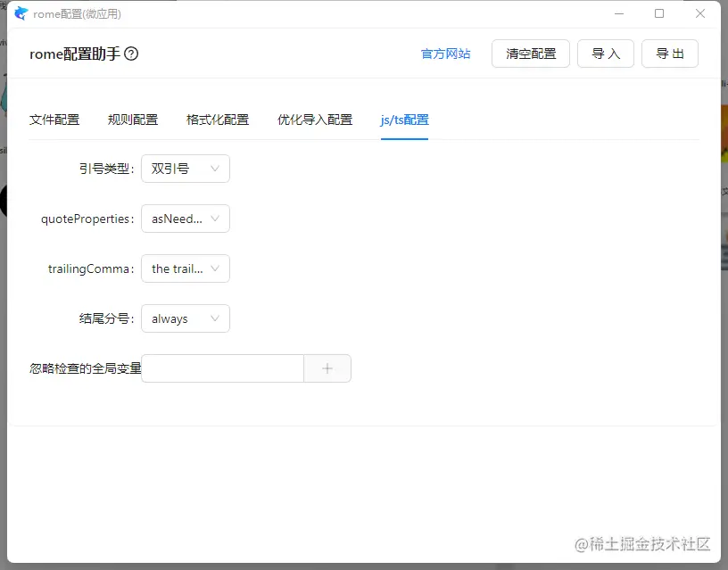Screen dimensions: 728x570
Task: Click the 导入 button
Action: point(606,54)
